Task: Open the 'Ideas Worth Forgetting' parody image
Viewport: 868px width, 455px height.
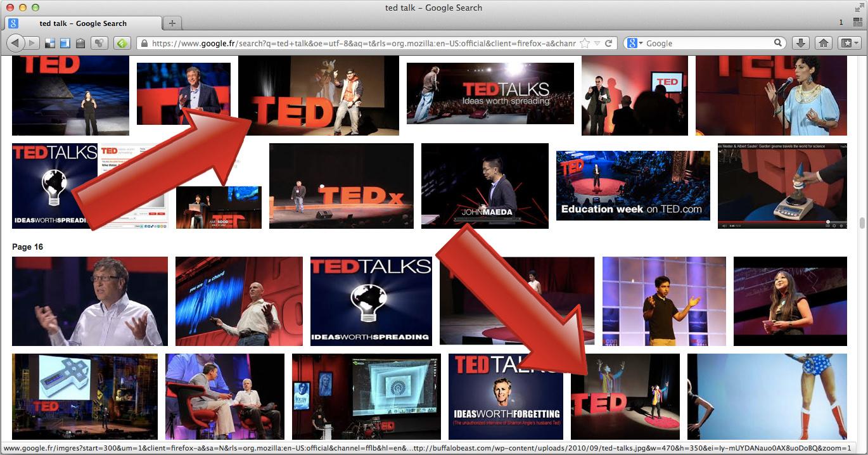Action: tap(506, 397)
